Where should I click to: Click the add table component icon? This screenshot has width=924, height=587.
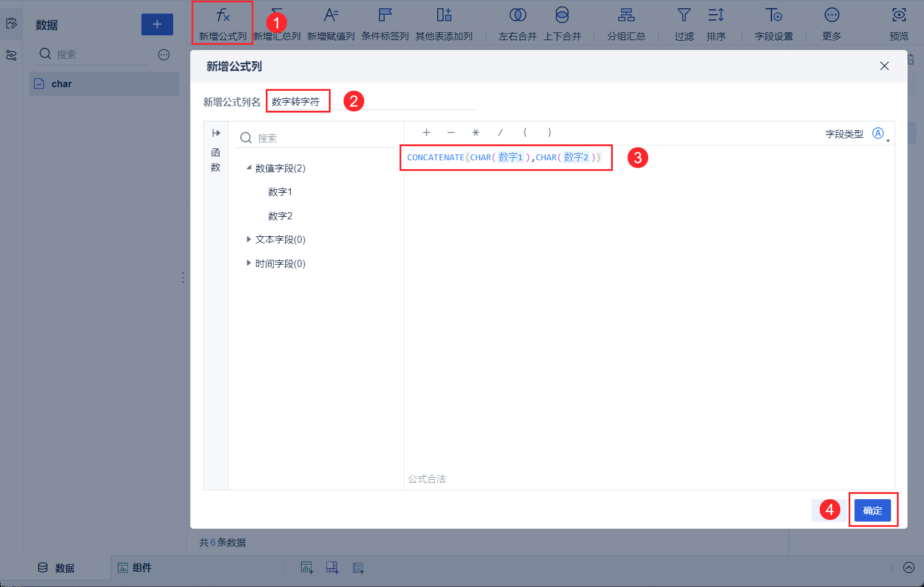[x=332, y=568]
